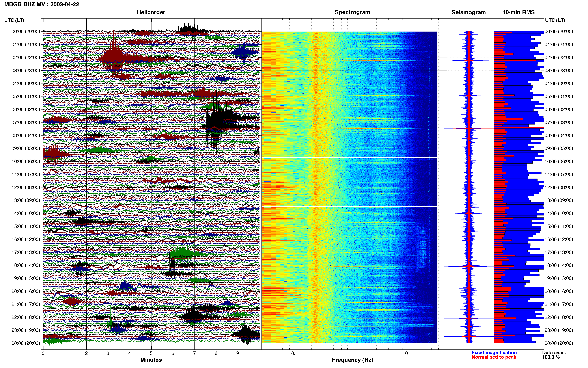Click the Seismogram panel heading
The height and width of the screenshot is (368, 588).
tap(468, 12)
